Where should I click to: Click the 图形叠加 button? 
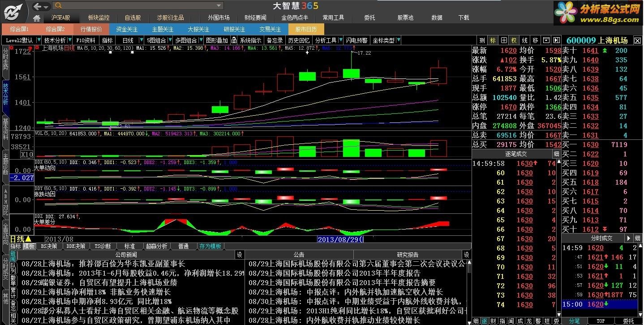coord(217,40)
